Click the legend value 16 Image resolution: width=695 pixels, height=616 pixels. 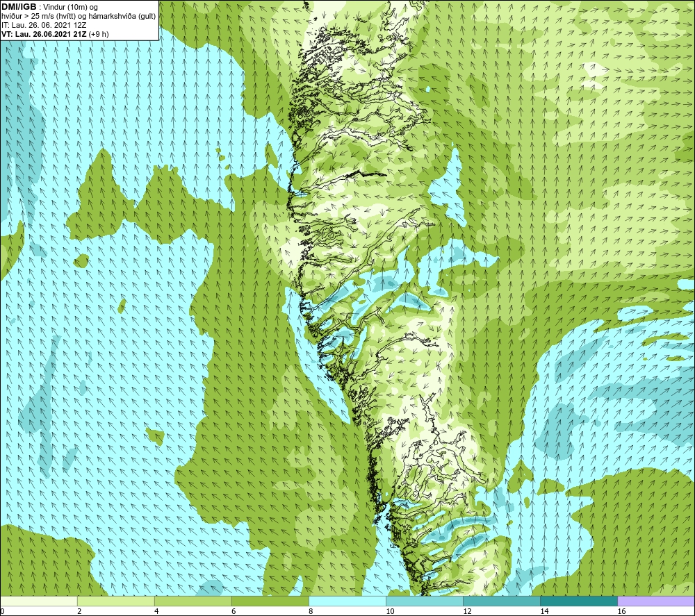621,612
